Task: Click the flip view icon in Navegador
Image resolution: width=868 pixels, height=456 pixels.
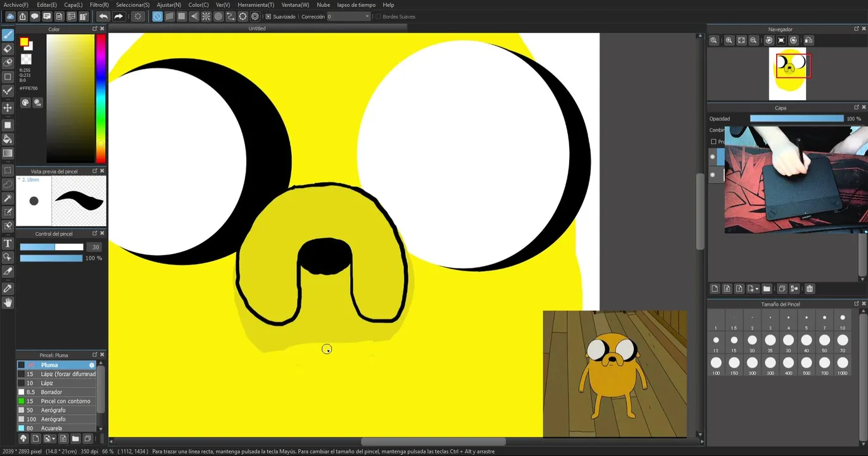Action: pyautogui.click(x=808, y=40)
